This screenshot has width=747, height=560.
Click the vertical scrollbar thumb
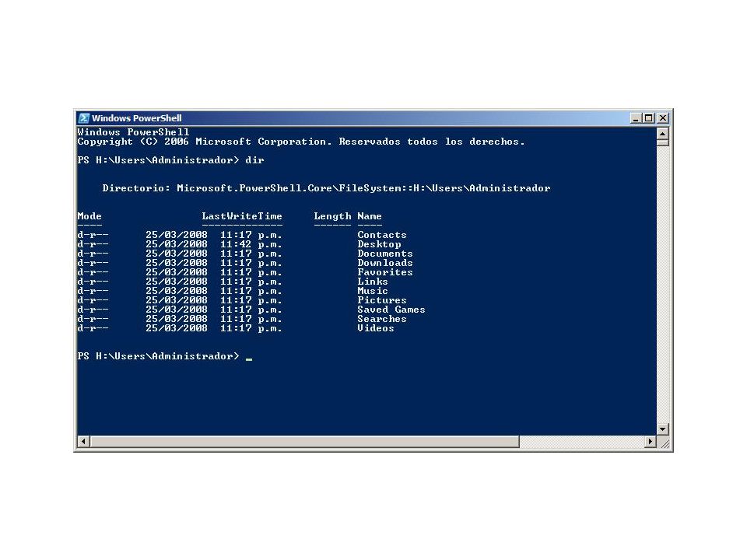point(662,143)
